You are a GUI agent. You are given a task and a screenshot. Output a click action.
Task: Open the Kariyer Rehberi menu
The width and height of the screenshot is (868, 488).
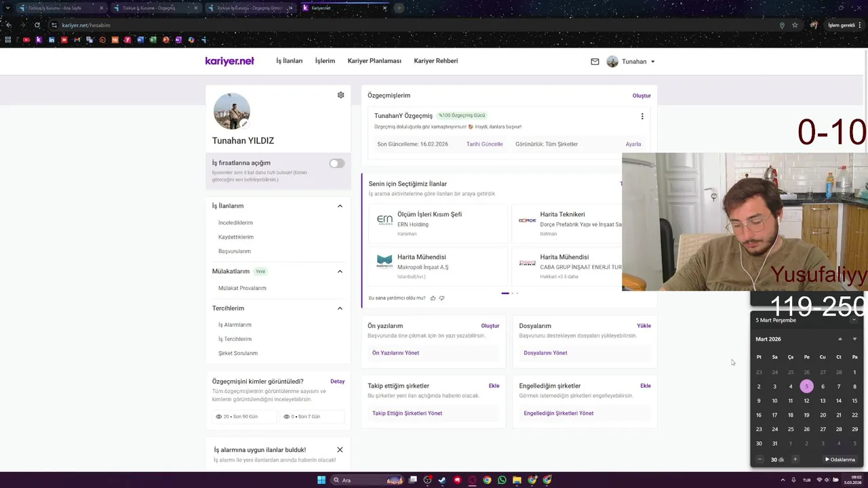pos(436,61)
